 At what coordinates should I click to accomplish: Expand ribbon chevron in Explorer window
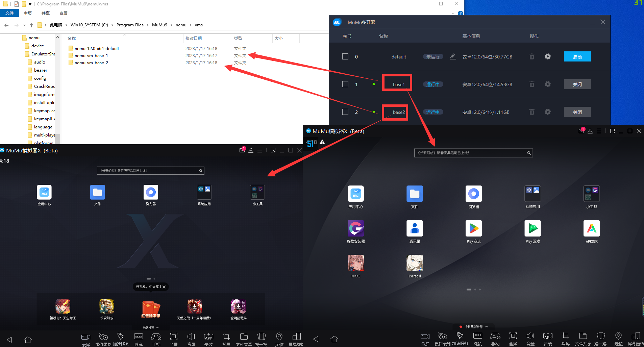(453, 14)
